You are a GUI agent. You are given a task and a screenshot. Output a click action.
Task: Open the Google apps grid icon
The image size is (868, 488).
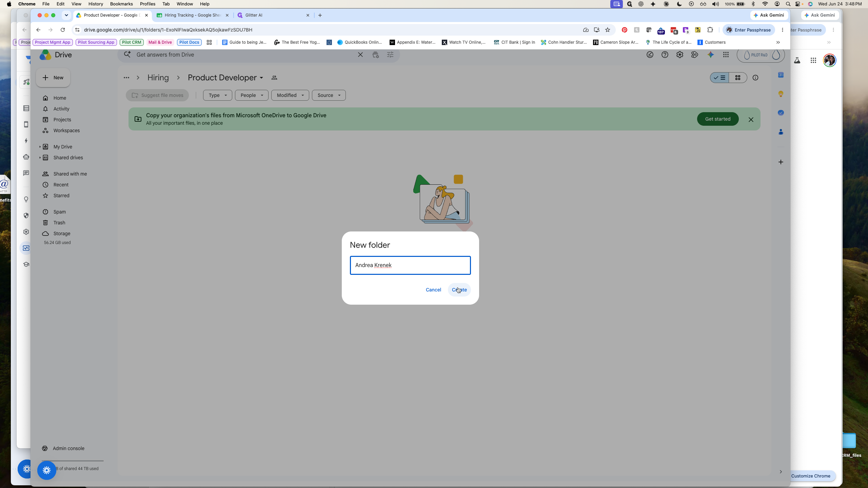726,55
